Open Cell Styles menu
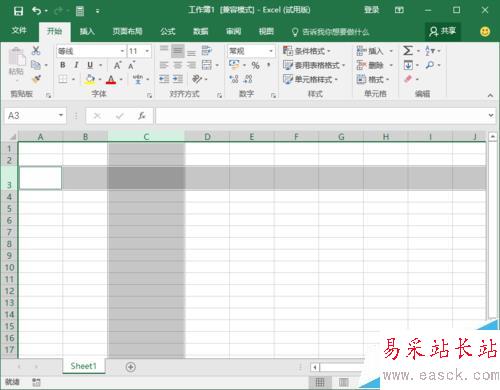Image resolution: width=500 pixels, height=390 pixels. (x=310, y=79)
